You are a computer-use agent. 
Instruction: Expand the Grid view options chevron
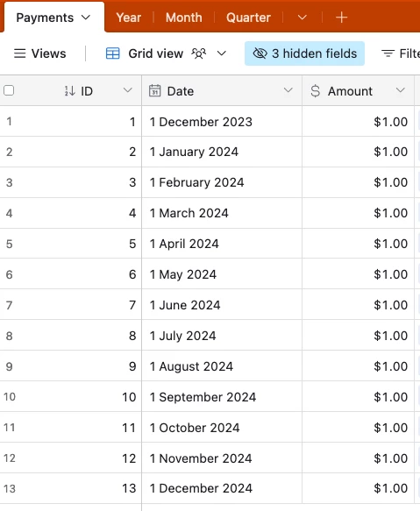pos(222,53)
